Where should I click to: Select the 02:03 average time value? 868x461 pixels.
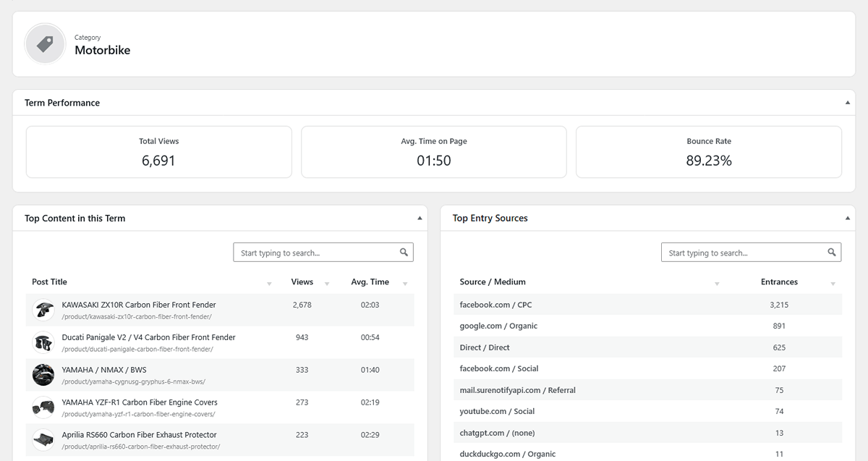(x=370, y=305)
